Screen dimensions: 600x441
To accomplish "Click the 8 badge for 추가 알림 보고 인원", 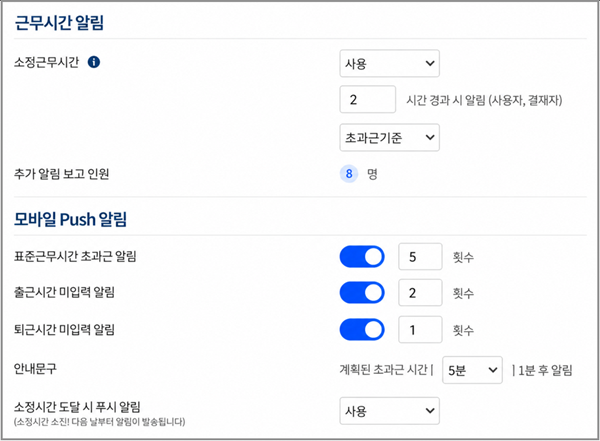I will [350, 173].
